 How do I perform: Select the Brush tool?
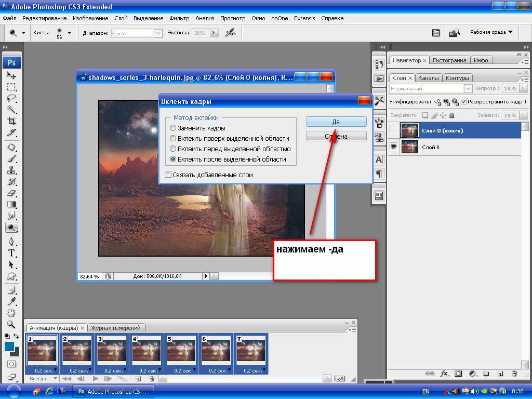tap(11, 159)
